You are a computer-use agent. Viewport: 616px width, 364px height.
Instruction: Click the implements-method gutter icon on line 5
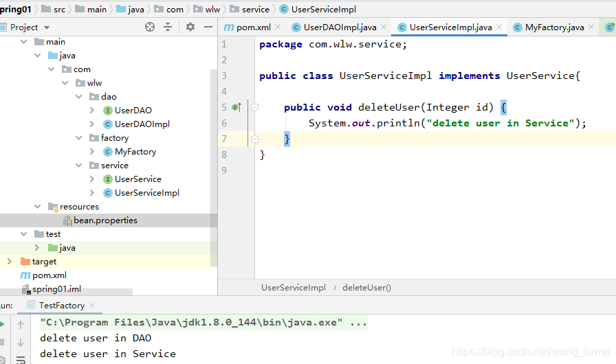(x=236, y=107)
